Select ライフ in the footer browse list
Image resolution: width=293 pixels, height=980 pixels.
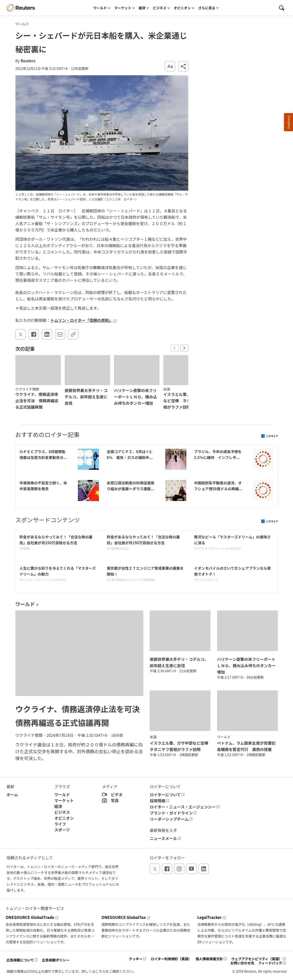click(x=60, y=824)
